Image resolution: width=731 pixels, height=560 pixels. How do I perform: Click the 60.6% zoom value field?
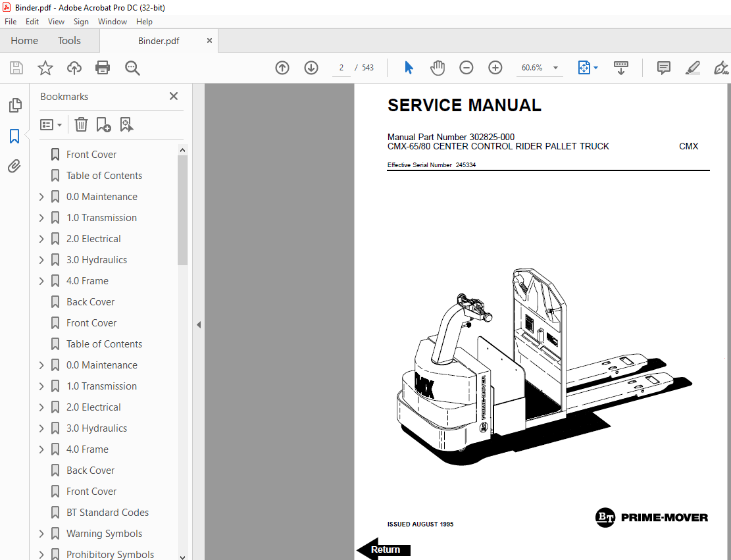click(x=532, y=68)
